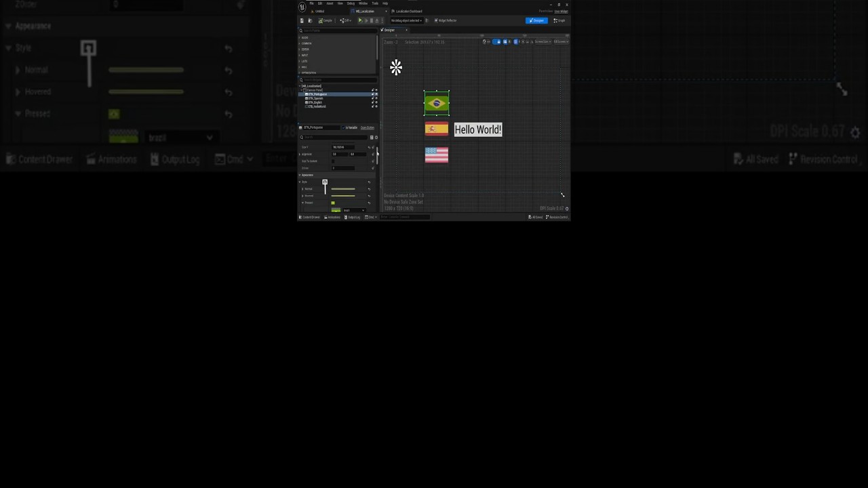
Task: Click the Eject icon in play controls
Action: point(377,20)
